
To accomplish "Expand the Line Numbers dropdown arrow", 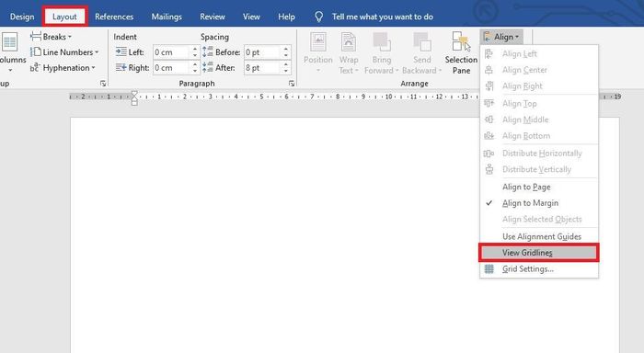I will pos(97,52).
